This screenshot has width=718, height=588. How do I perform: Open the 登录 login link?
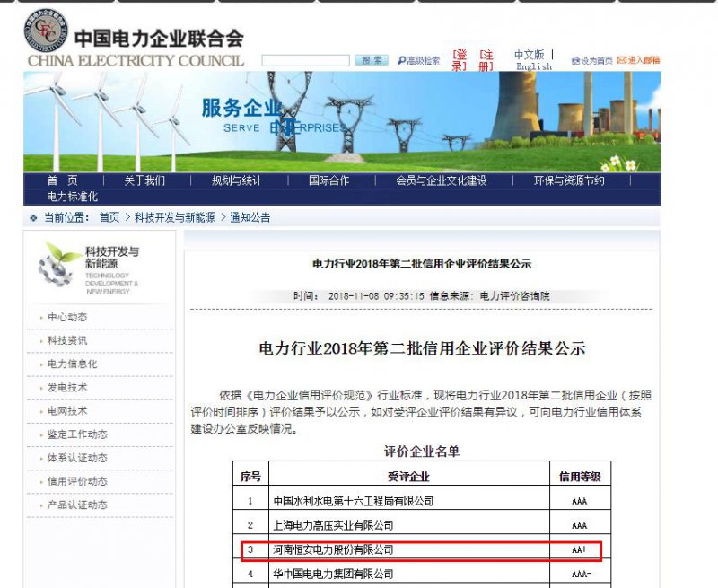coord(460,60)
